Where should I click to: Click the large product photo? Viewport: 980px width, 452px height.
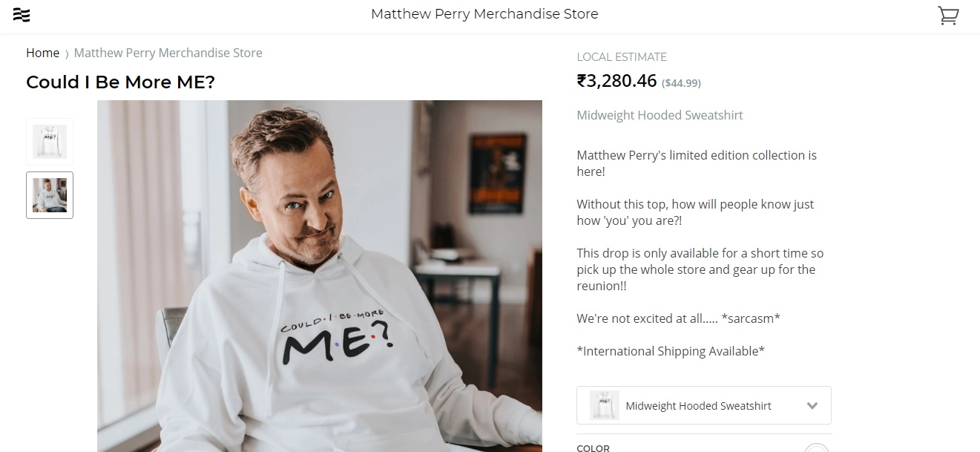tap(320, 275)
